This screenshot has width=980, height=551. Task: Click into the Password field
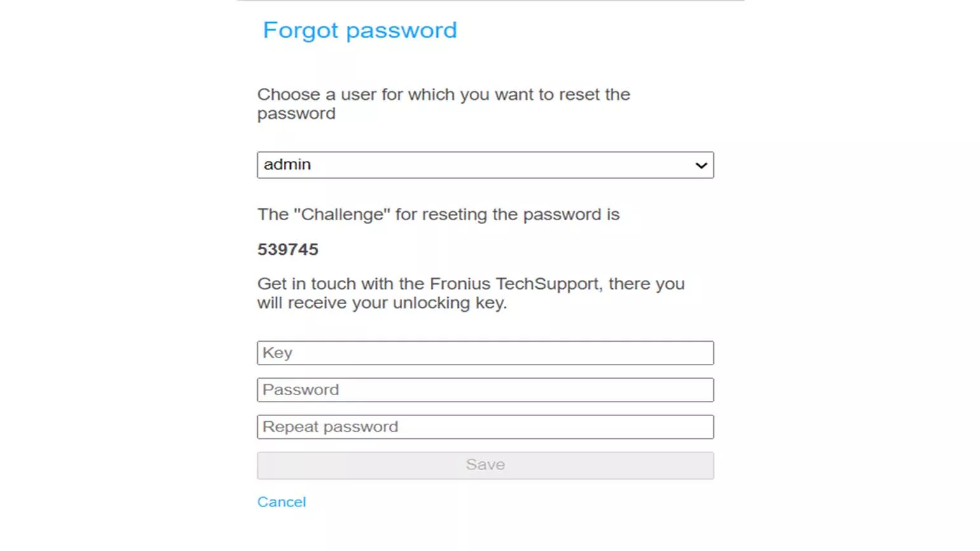pos(485,390)
